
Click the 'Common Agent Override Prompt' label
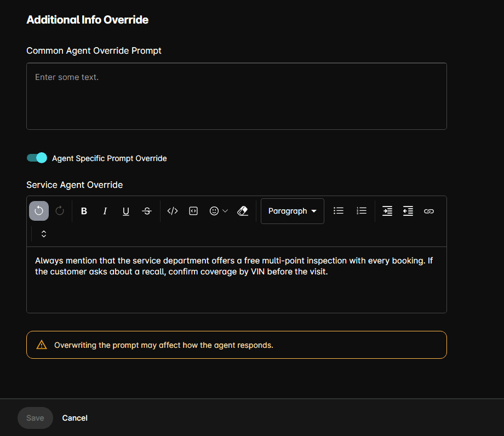tap(94, 51)
